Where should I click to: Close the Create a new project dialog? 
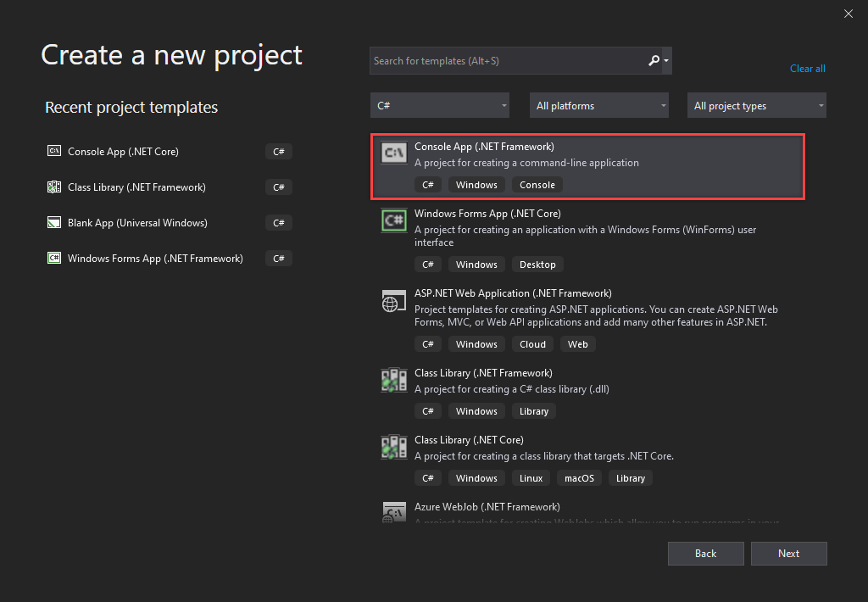(x=848, y=14)
